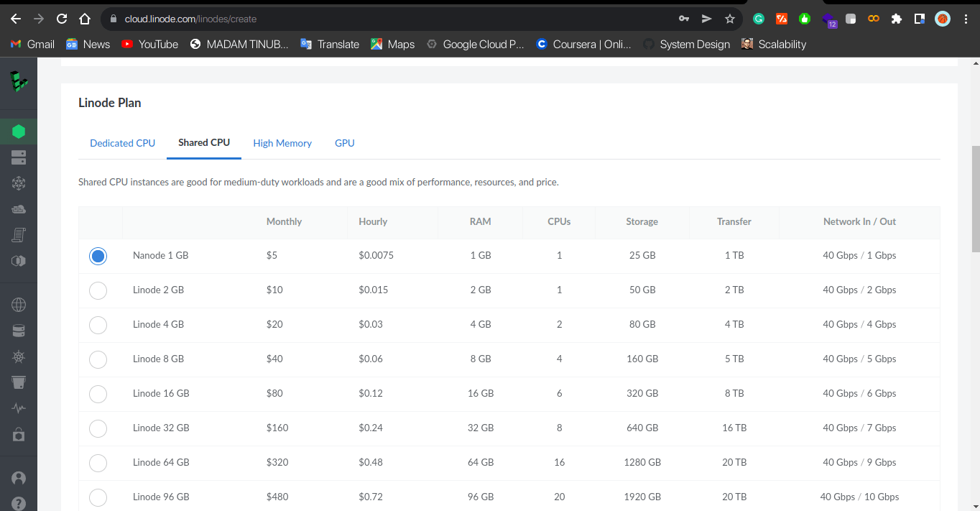Open Linodes section via green hexagon icon

[x=19, y=132]
